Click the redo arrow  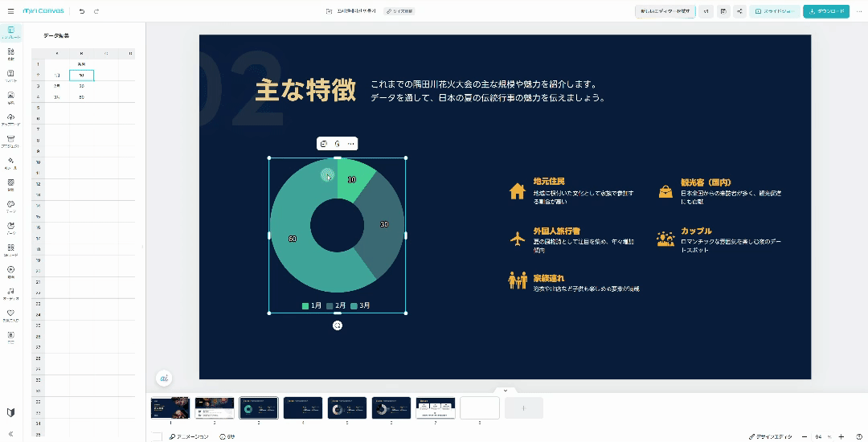(x=96, y=11)
